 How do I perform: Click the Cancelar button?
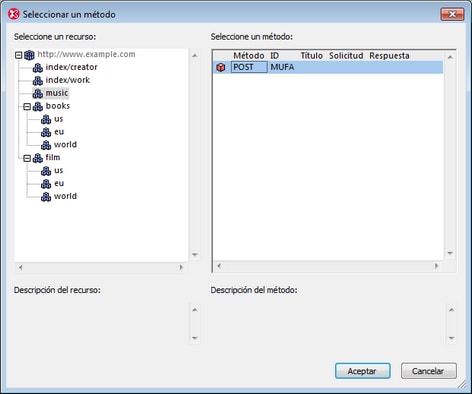pos(429,371)
